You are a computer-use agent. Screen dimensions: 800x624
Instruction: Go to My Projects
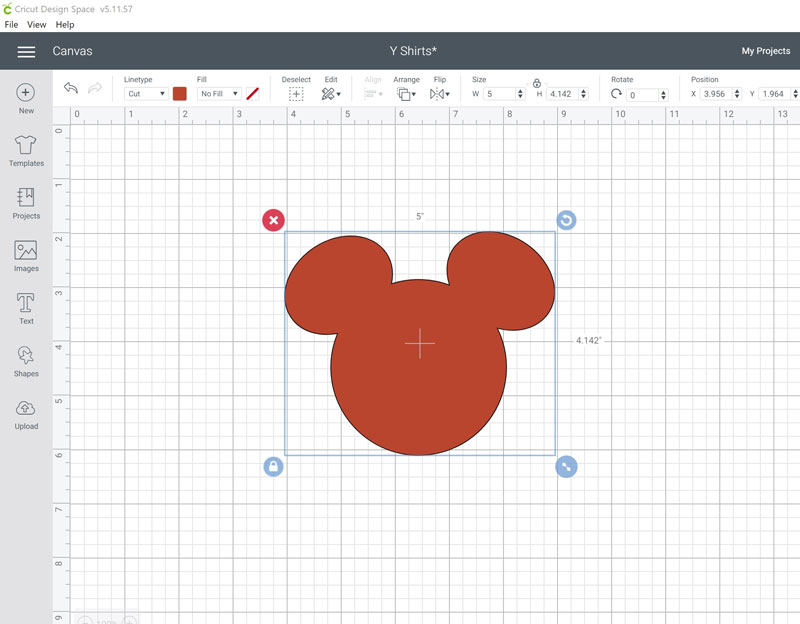[x=766, y=51]
